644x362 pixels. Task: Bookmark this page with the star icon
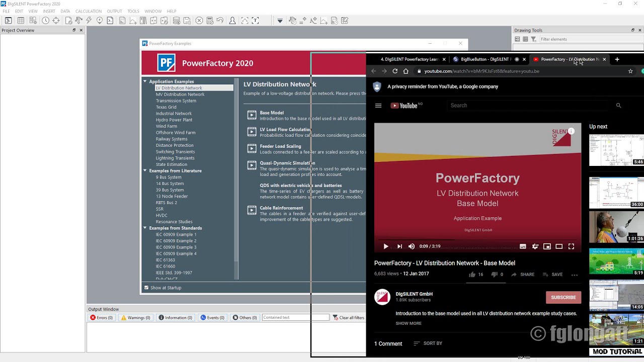tap(630, 71)
